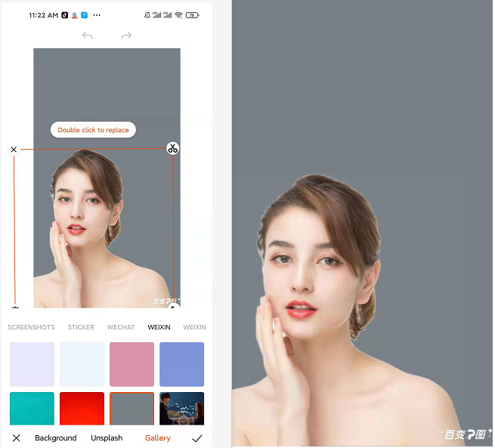Open the SCREENSHOTS album tab
495x448 pixels.
tap(31, 327)
